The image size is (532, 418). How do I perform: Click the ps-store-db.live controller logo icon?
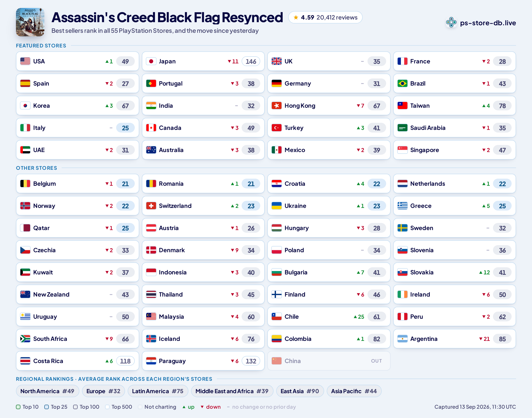coord(451,23)
